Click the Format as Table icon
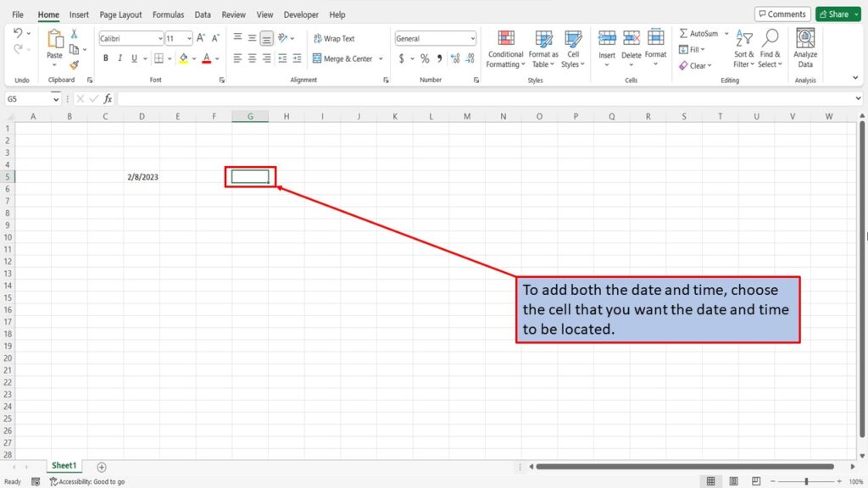This screenshot has height=488, width=868. coord(542,49)
